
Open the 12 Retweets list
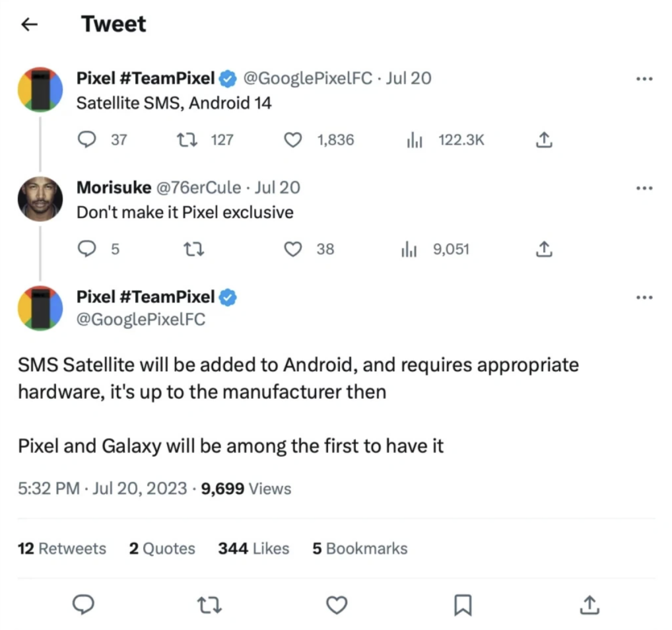pos(62,549)
